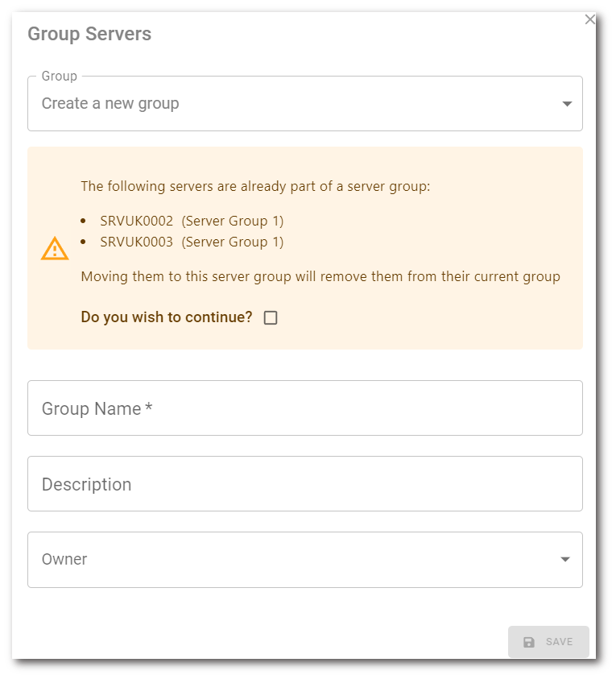Click the orange warning triangle icon
Viewport: 616px width, 679px height.
pos(55,248)
